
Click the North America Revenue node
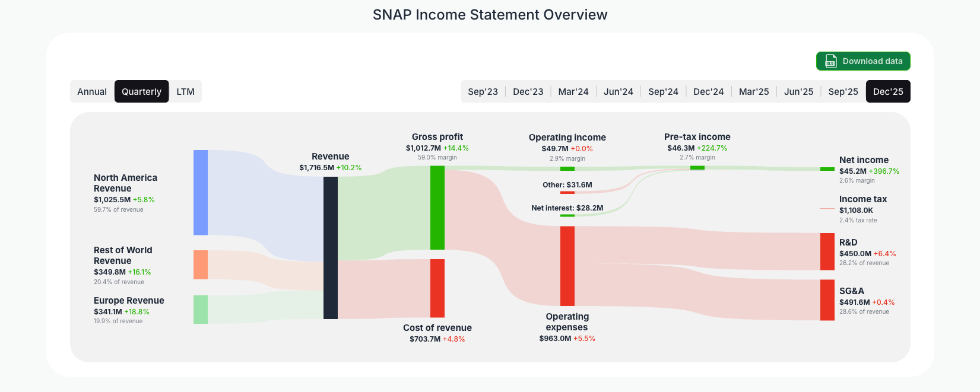click(199, 192)
